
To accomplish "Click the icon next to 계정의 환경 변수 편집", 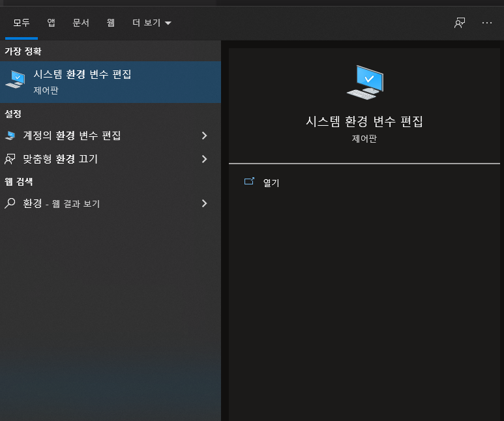I will click(10, 136).
